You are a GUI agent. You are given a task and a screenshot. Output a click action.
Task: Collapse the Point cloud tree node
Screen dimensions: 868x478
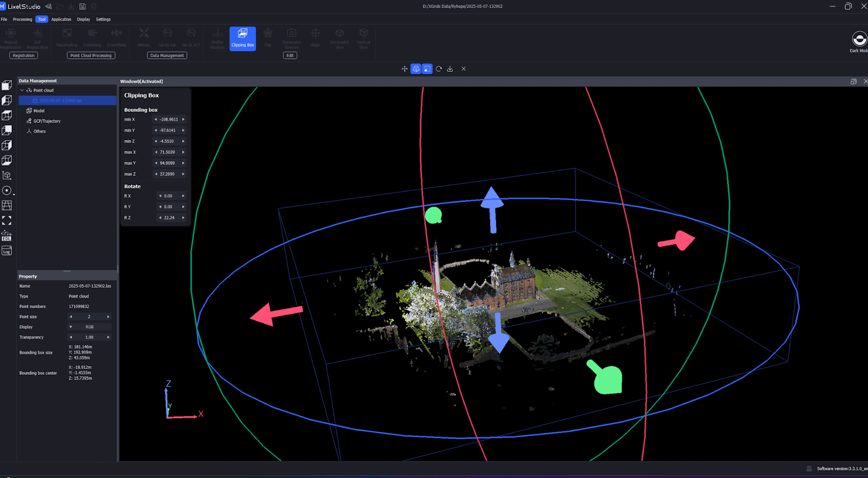click(22, 90)
